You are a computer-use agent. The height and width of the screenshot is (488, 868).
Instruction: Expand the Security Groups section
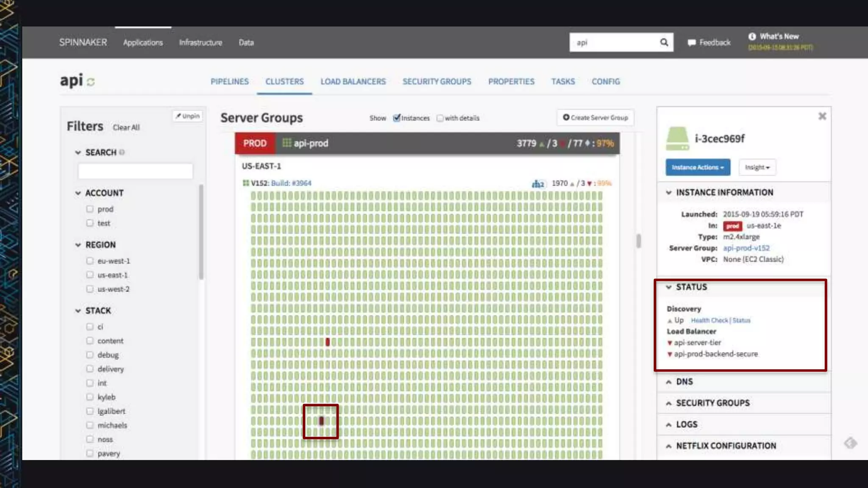pos(712,403)
